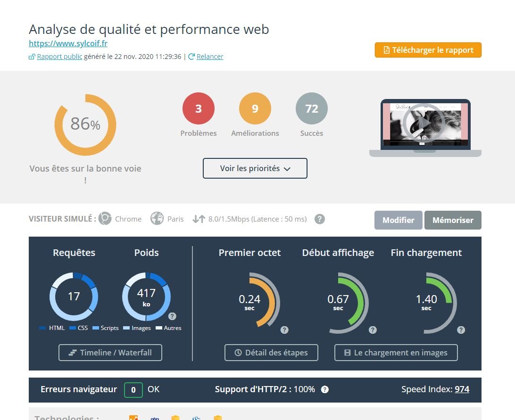View Le chargement en images

tap(396, 352)
